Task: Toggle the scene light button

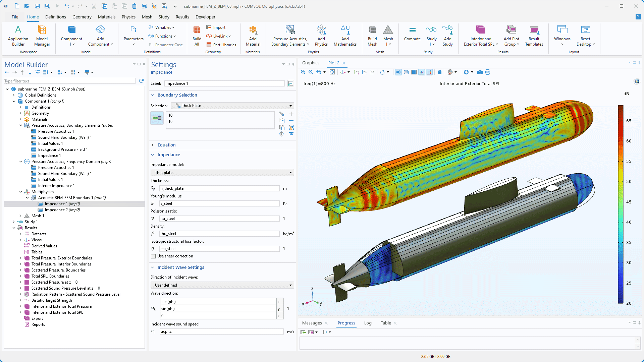Action: (x=398, y=72)
